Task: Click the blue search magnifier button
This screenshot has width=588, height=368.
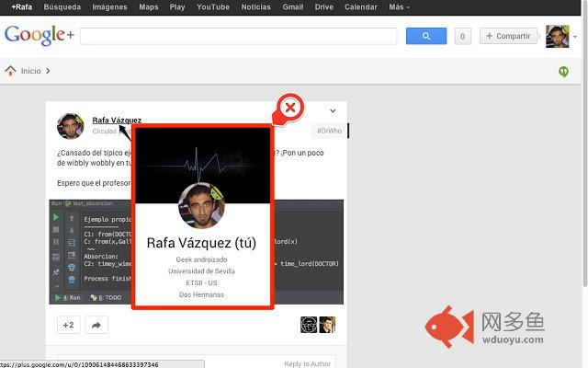Action: pyautogui.click(x=426, y=36)
